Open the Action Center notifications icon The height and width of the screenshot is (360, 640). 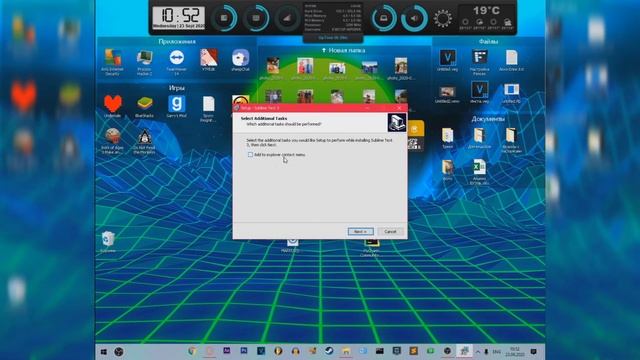click(533, 351)
